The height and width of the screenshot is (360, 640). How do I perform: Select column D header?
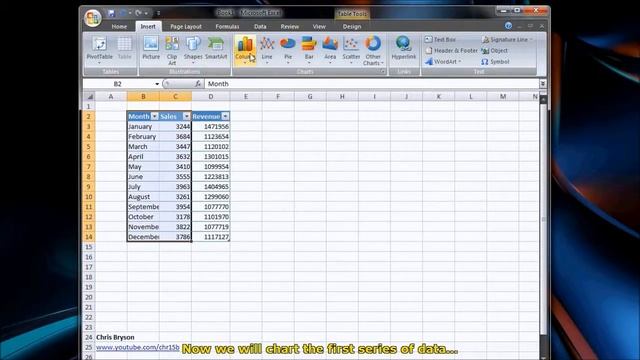(x=211, y=97)
